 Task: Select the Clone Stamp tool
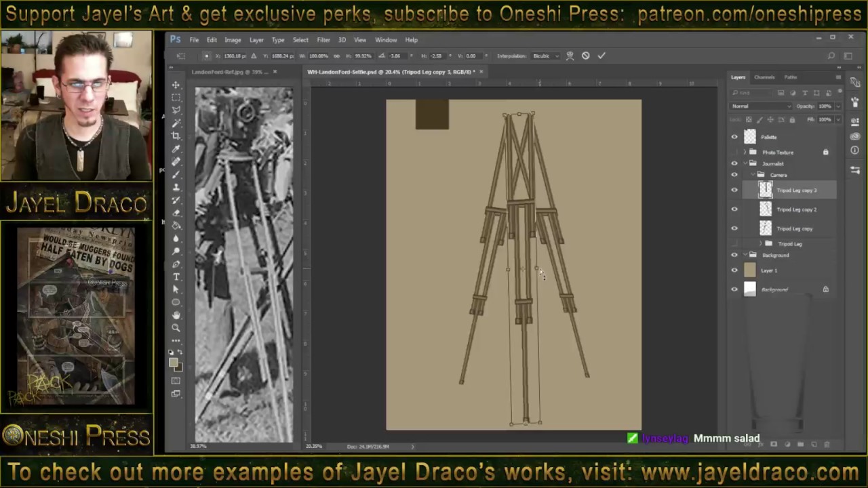[x=176, y=187]
